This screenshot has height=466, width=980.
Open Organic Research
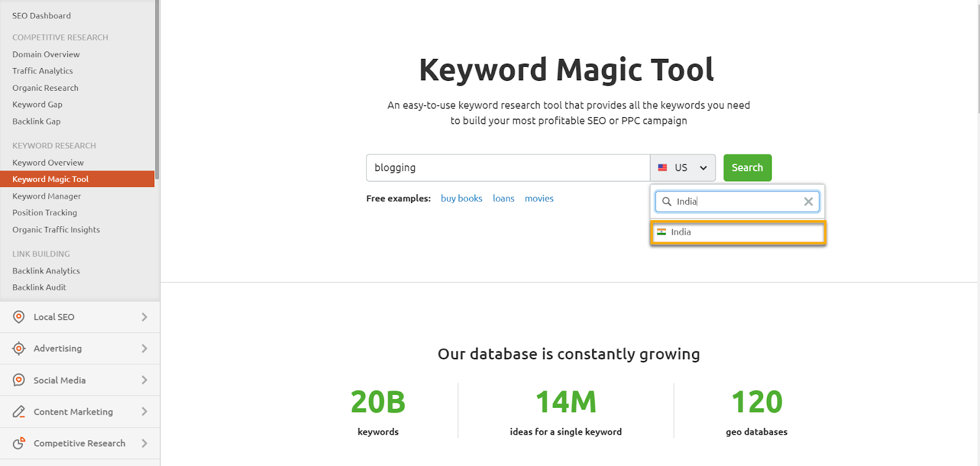(x=45, y=88)
